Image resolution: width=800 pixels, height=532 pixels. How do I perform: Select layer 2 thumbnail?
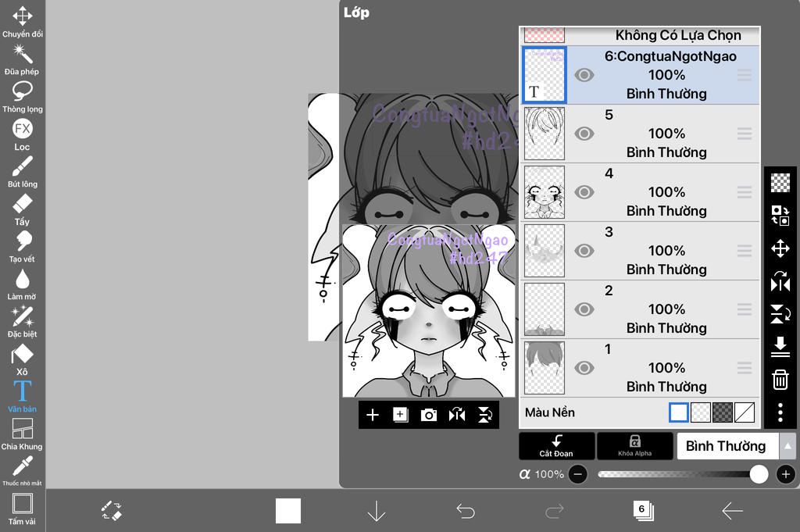(x=545, y=309)
